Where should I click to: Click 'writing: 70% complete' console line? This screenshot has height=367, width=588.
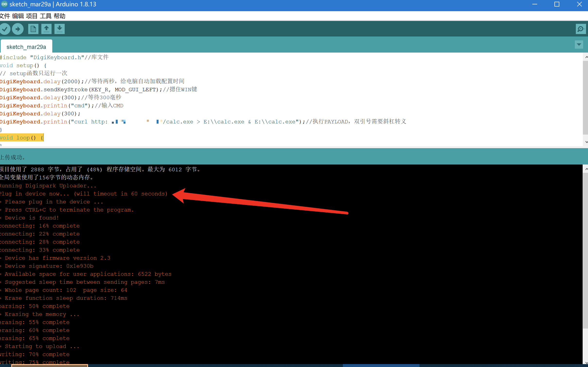click(x=35, y=354)
